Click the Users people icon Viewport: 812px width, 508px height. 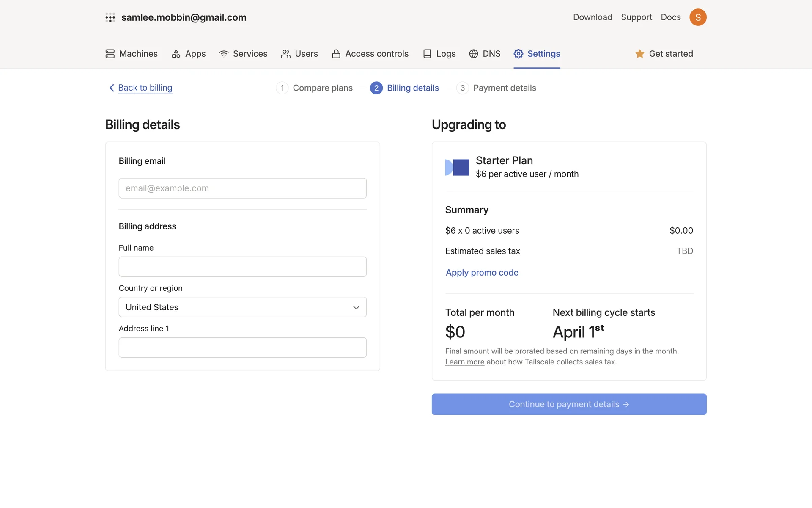pos(285,54)
